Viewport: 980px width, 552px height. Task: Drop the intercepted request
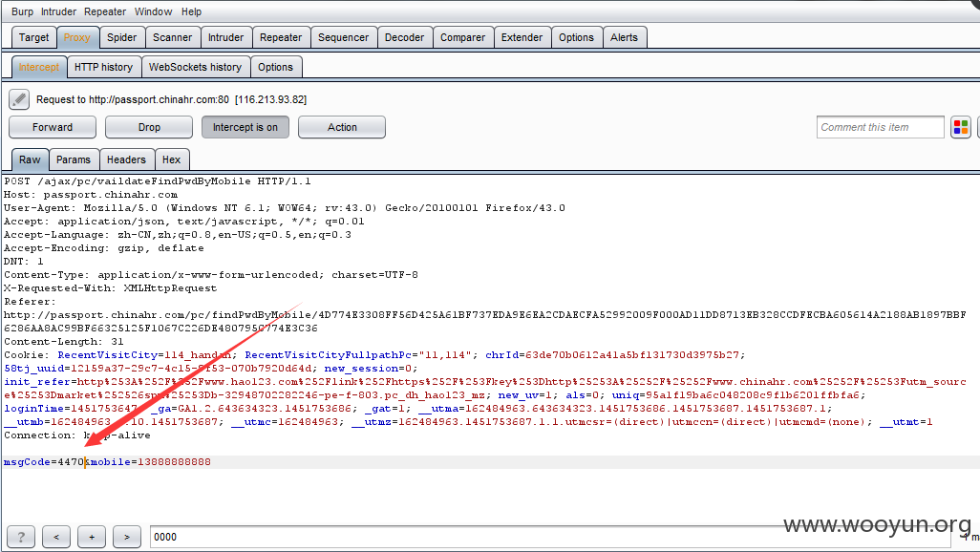149,127
